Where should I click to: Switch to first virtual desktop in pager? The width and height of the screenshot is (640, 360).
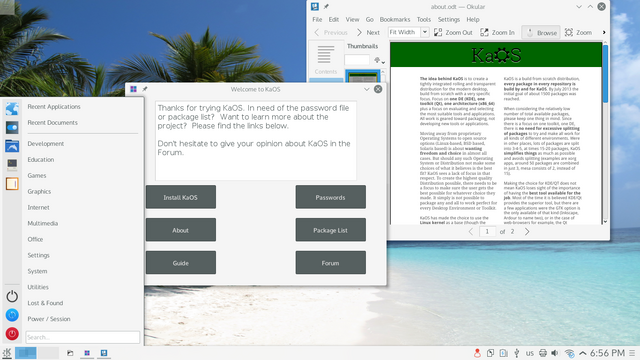26,353
